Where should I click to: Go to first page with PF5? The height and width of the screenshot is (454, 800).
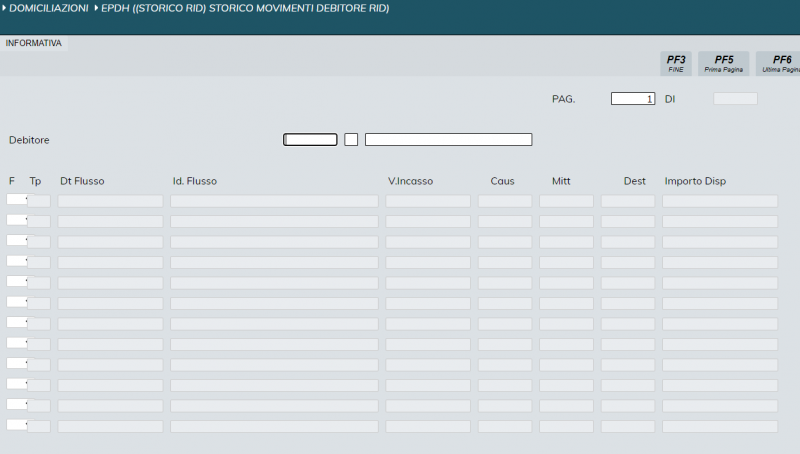(x=723, y=63)
